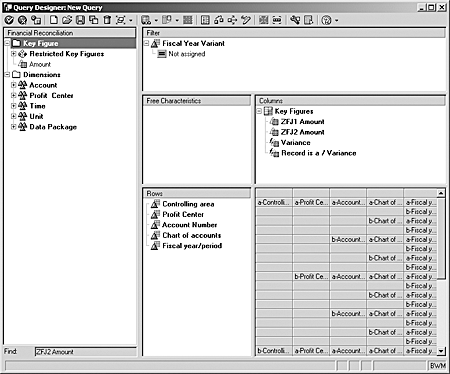
Task: Click the Check Query scales icon
Action: 219,20
